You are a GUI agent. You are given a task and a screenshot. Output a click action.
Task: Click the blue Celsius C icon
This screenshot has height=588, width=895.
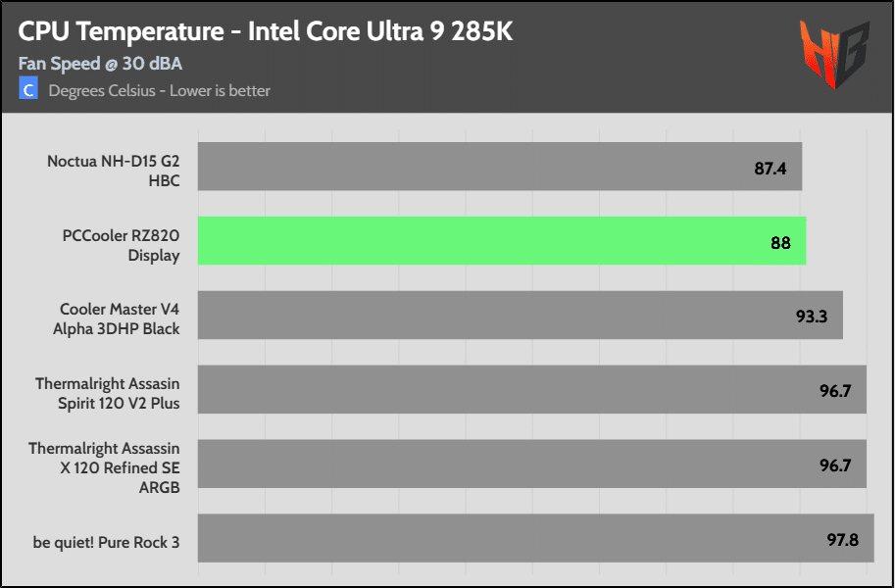tap(28, 90)
